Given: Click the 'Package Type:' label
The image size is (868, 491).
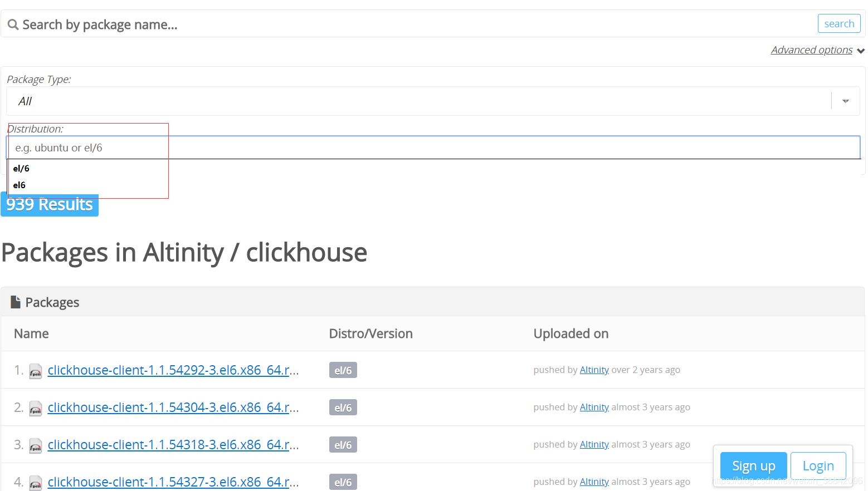Looking at the screenshot, I should [39, 80].
